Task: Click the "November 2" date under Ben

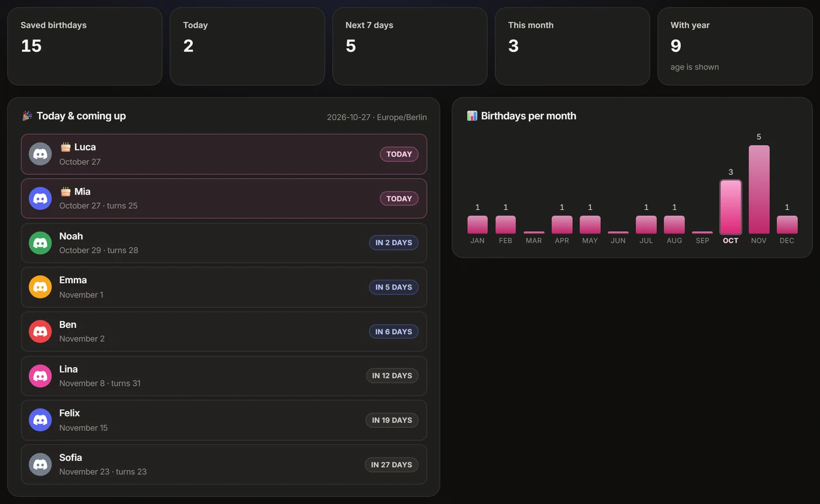Action: 82,338
